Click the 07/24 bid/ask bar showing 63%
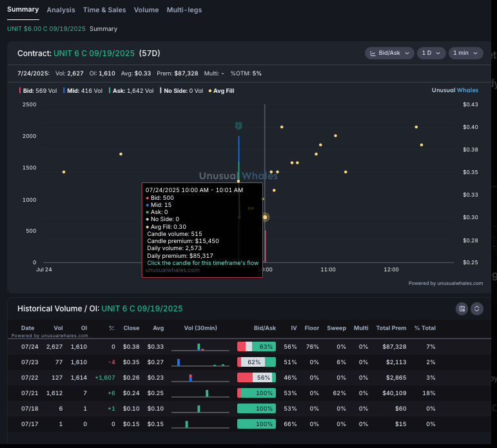The height and width of the screenshot is (448, 497). coord(257,347)
